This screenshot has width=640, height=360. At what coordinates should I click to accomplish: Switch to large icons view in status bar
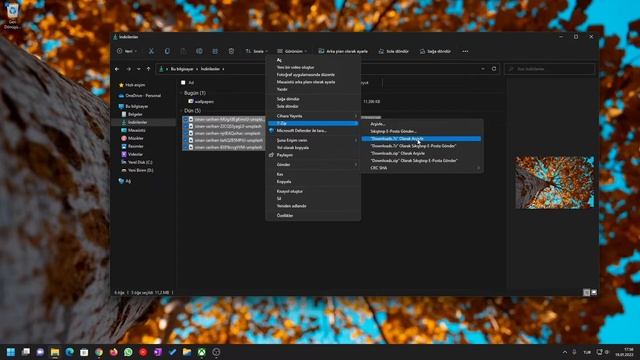(594, 292)
